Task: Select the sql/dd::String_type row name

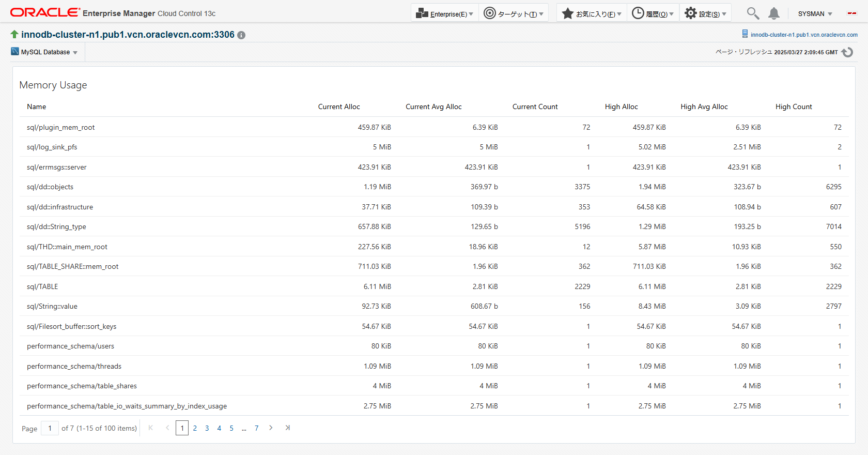Action: [x=57, y=227]
